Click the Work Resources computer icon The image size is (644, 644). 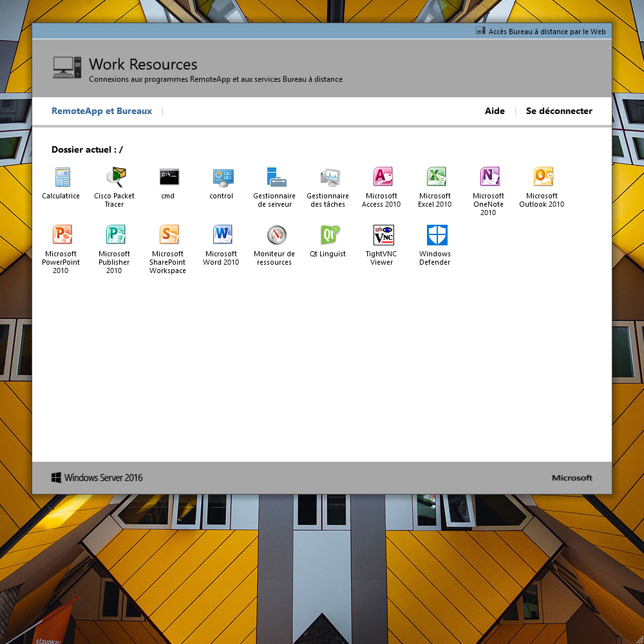67,68
